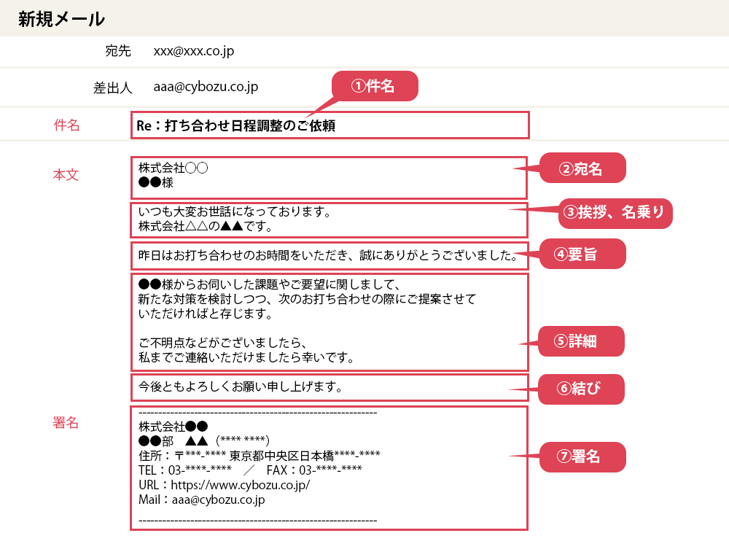Select the ⑤詳細 callout label

580,341
